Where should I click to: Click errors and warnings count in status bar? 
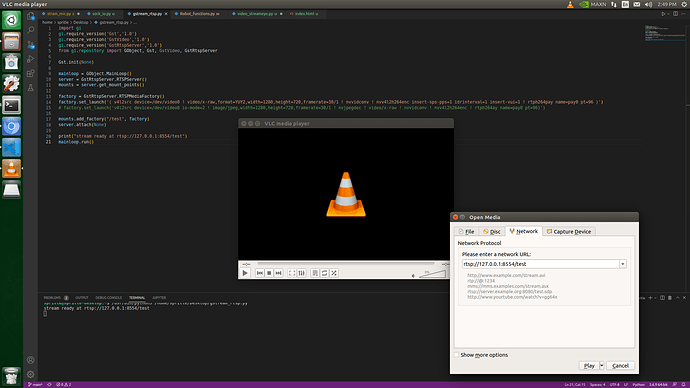coord(64,384)
